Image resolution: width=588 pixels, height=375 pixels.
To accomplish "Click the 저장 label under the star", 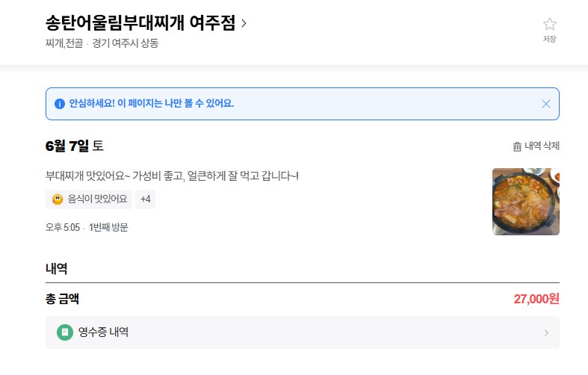I will (549, 39).
